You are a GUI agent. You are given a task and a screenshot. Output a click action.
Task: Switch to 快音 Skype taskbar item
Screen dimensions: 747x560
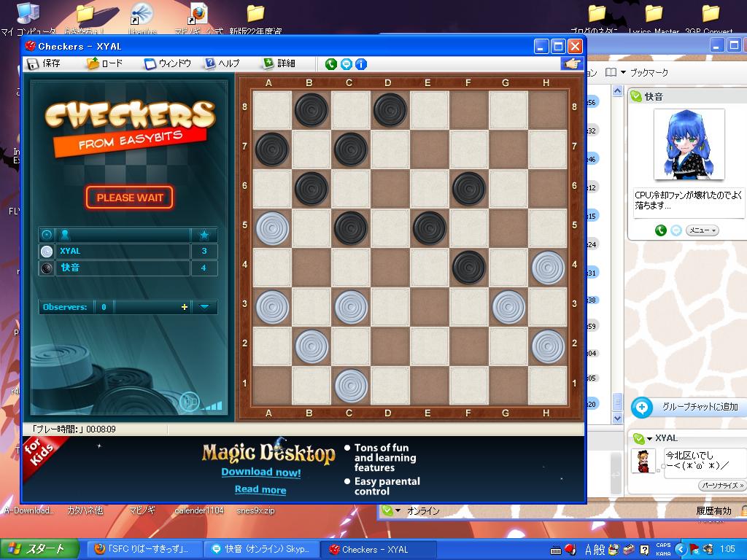click(x=260, y=549)
